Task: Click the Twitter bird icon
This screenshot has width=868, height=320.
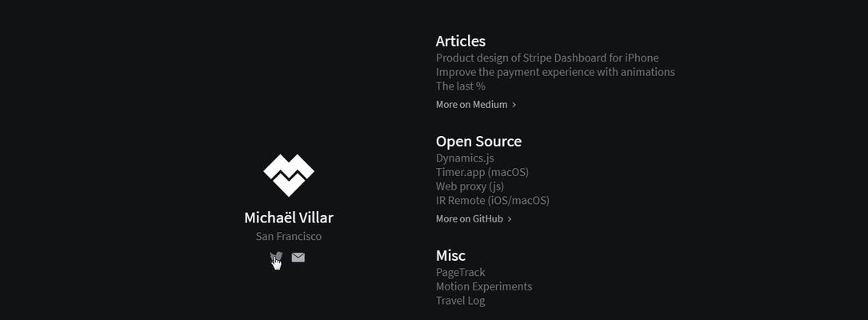Action: click(x=276, y=257)
